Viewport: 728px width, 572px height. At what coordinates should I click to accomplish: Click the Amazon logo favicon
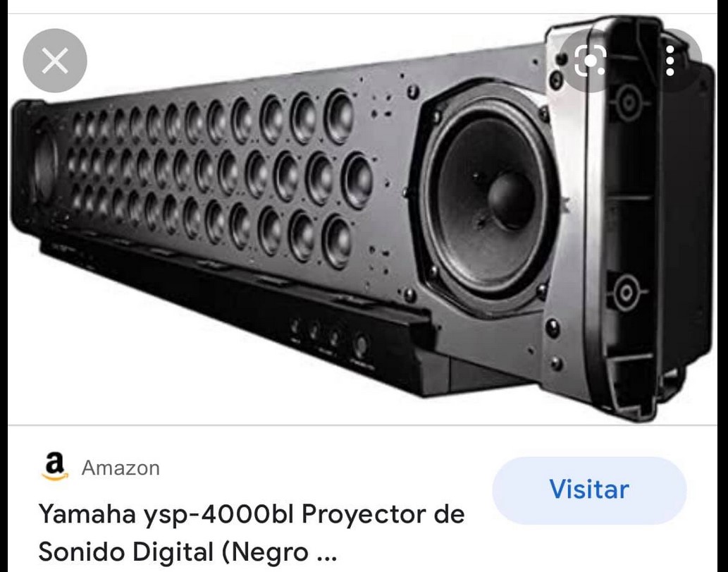55,468
